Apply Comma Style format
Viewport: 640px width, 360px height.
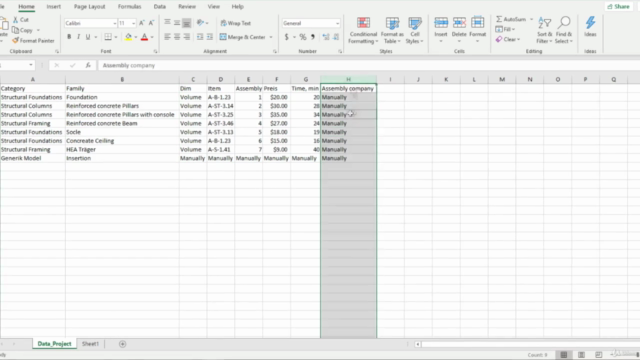313,37
